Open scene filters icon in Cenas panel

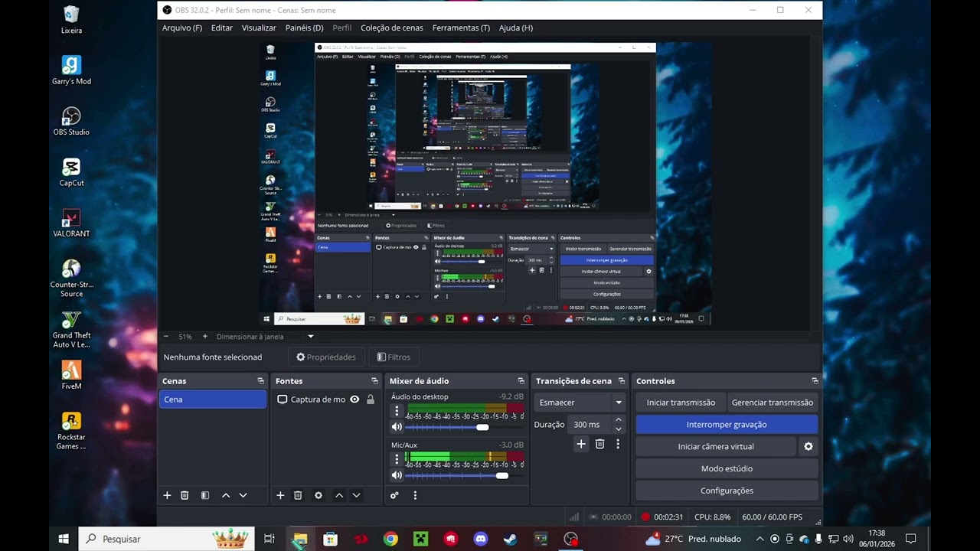click(x=205, y=496)
